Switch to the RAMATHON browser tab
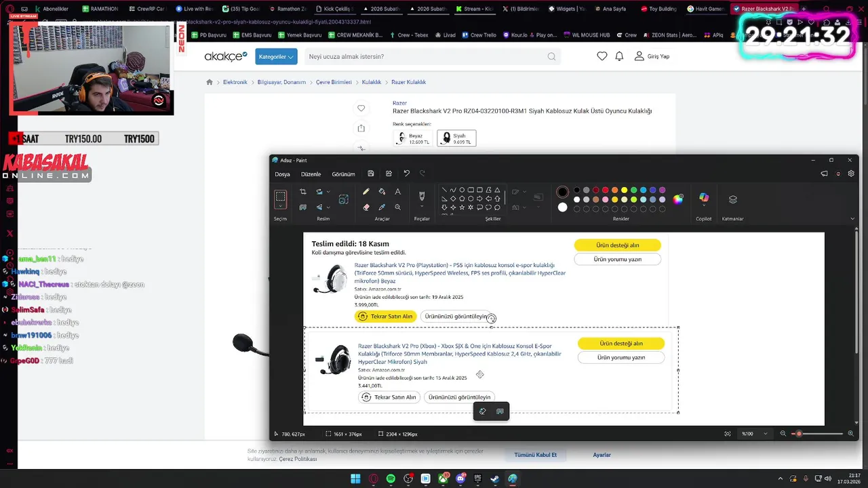The image size is (868, 488). pyautogui.click(x=99, y=9)
